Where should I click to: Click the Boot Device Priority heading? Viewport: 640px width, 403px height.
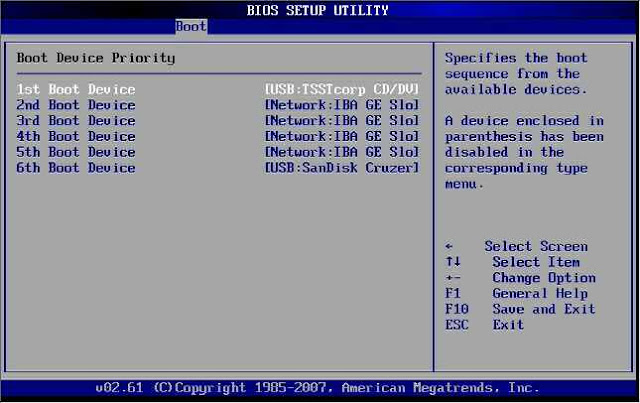pyautogui.click(x=96, y=58)
